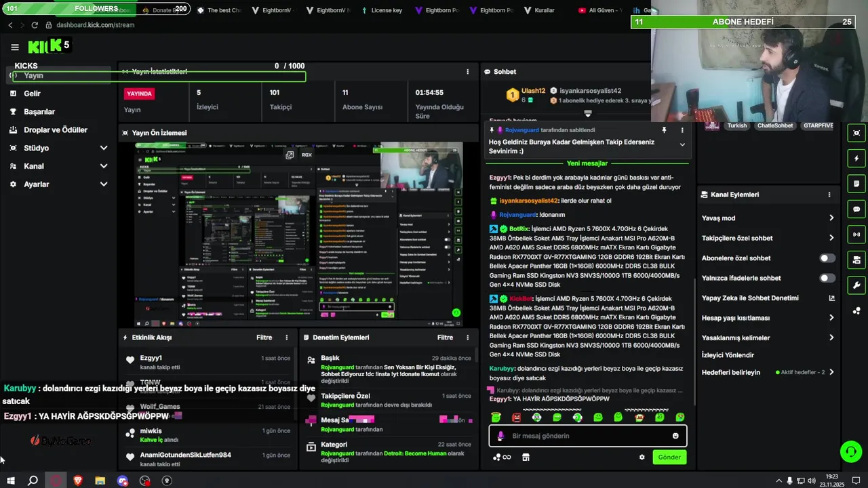Click the ChatleSohbet tag chip
The width and height of the screenshot is (868, 488).
coord(775,125)
